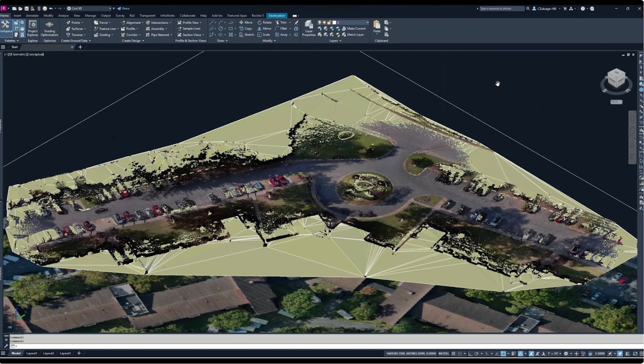Open the Layout1 tab
Image resolution: width=644 pixels, height=364 pixels.
[x=32, y=353]
